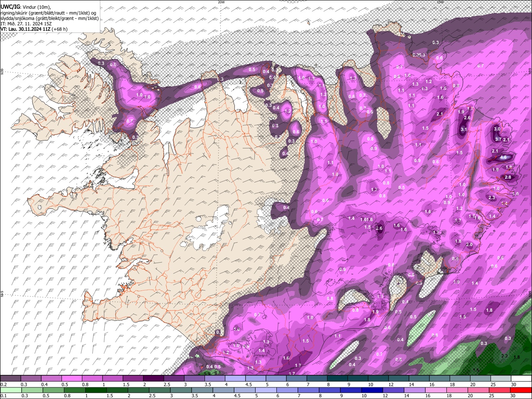This screenshot has width=532, height=399.
Task: Pick the red 25 swatch in the lower scale
Action: pos(500,390)
